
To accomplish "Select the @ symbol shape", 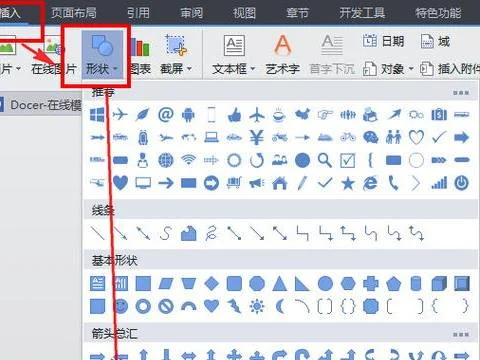I will tap(166, 115).
